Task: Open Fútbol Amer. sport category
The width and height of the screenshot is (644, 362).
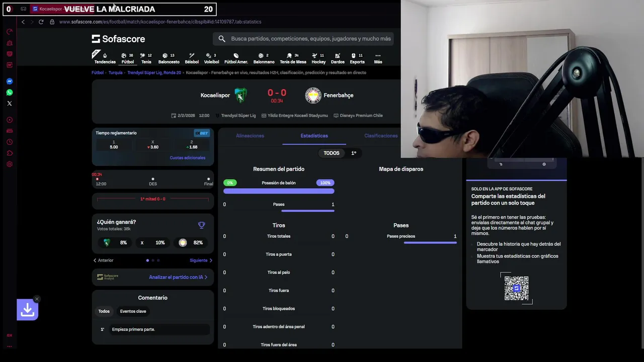Action: 236,58
